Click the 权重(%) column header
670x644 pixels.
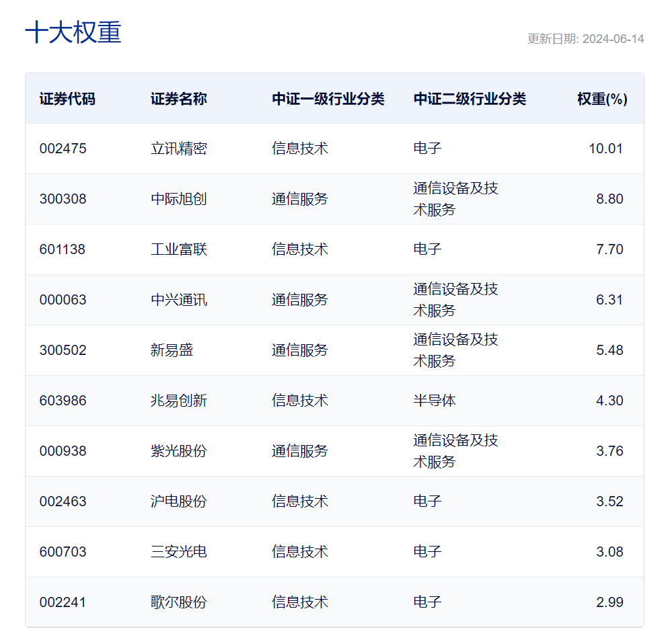pyautogui.click(x=602, y=99)
